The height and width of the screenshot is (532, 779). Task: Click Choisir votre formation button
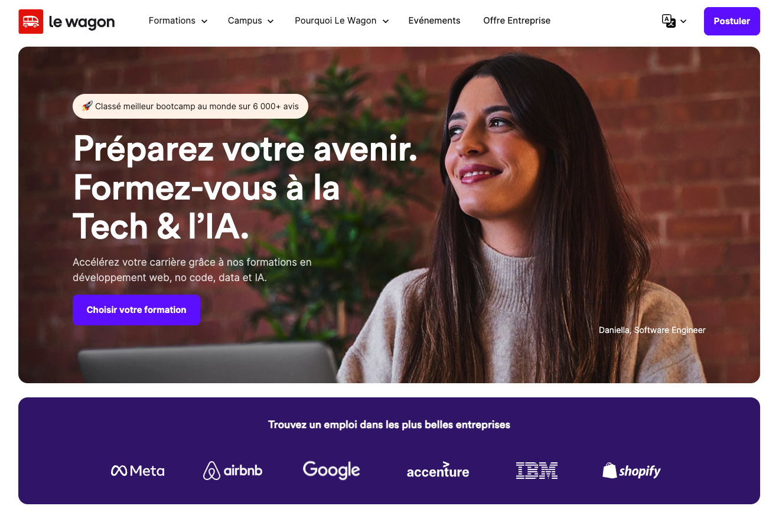(x=136, y=310)
